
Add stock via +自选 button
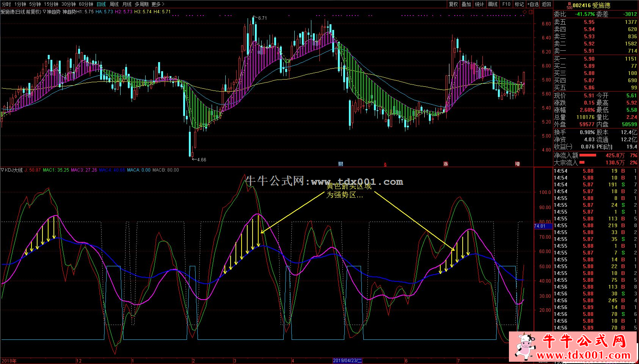pos(533,4)
